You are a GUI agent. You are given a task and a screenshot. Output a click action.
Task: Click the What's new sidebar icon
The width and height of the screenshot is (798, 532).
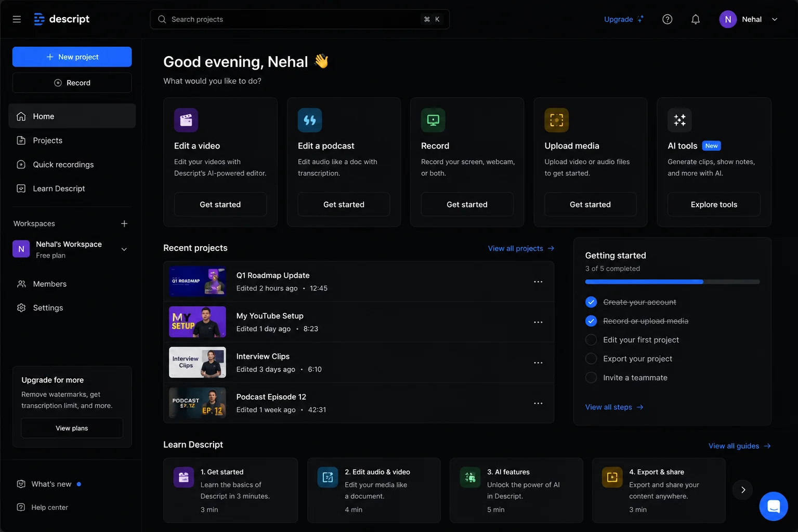pos(21,484)
